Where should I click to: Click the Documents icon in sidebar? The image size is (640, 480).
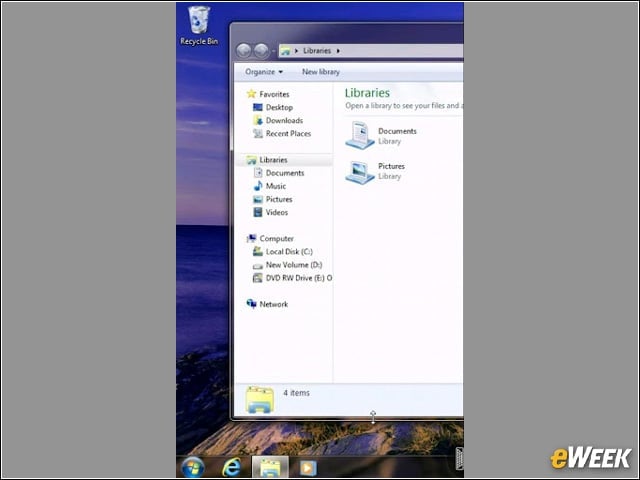coord(258,173)
